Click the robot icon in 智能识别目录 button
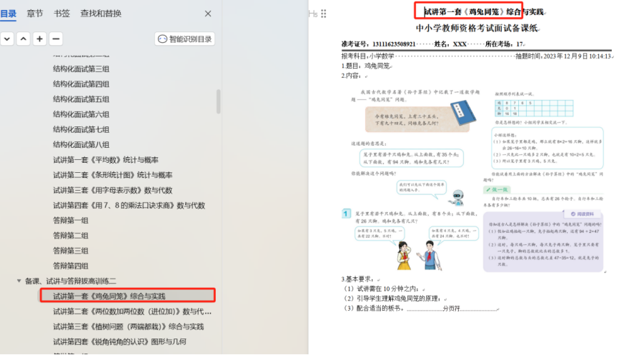The height and width of the screenshot is (355, 644). click(x=162, y=39)
